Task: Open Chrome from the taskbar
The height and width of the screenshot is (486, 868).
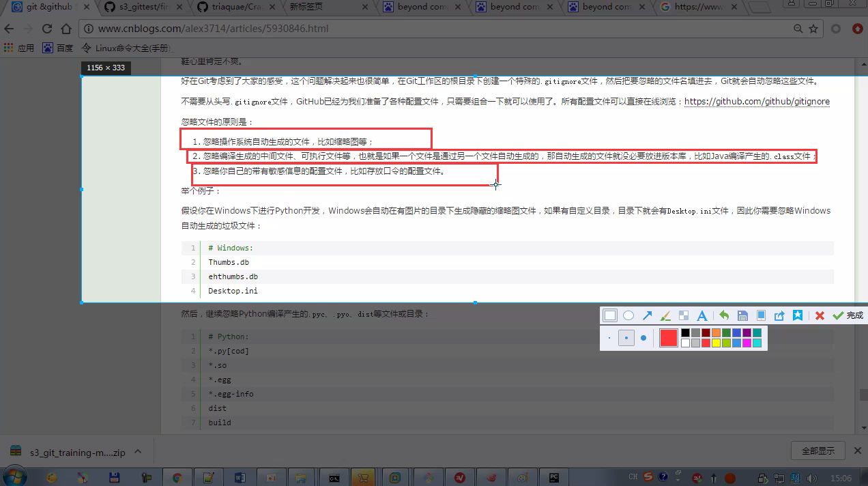Action: click(177, 478)
